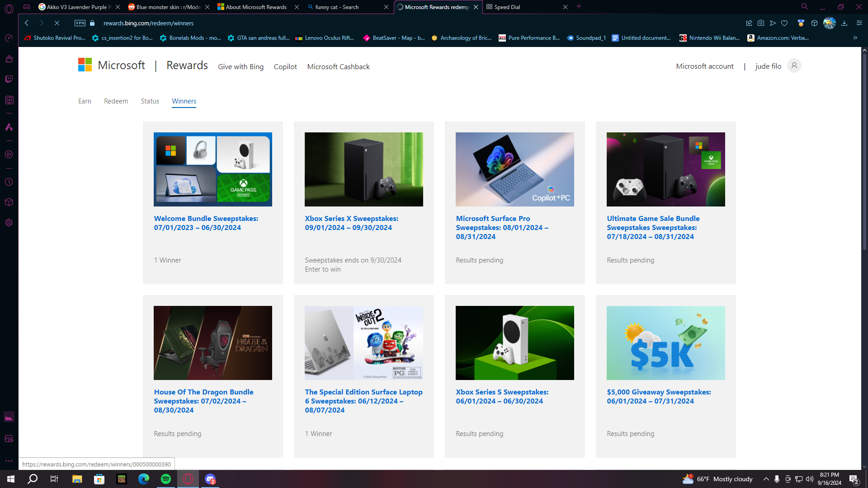868x488 pixels.
Task: Open the Player sidebar icon
Action: (9, 155)
